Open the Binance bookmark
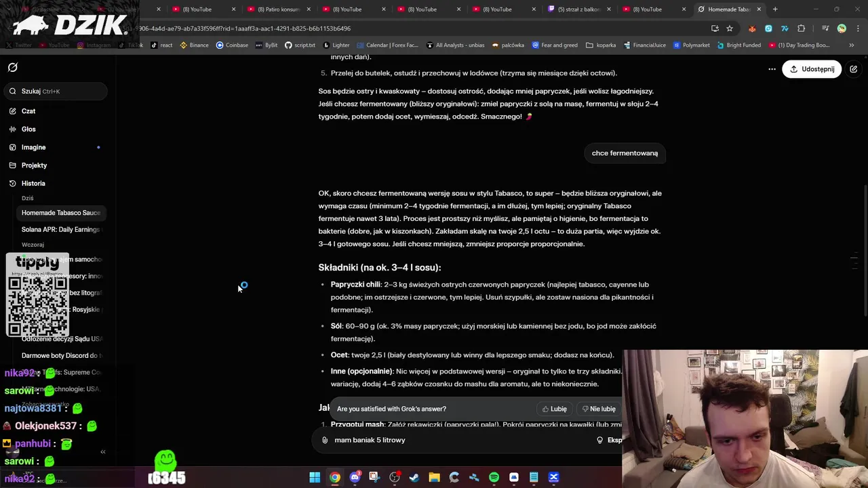This screenshot has height=488, width=868. point(194,45)
